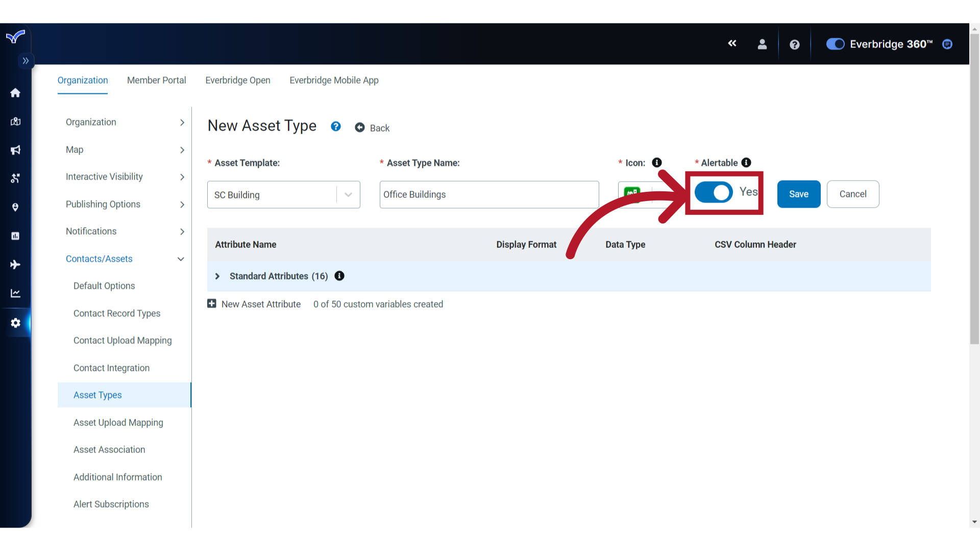The height and width of the screenshot is (551, 980).
Task: Expand the SC Building asset template dropdown
Action: click(349, 194)
